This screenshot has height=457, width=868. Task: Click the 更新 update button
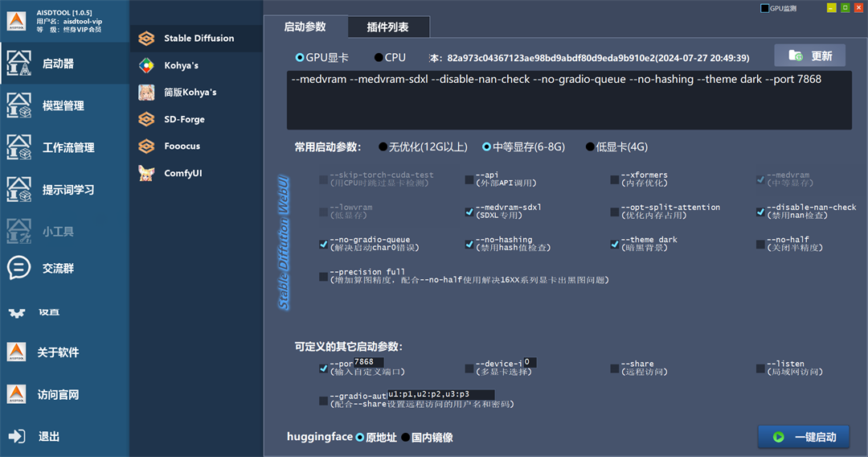[x=809, y=56]
